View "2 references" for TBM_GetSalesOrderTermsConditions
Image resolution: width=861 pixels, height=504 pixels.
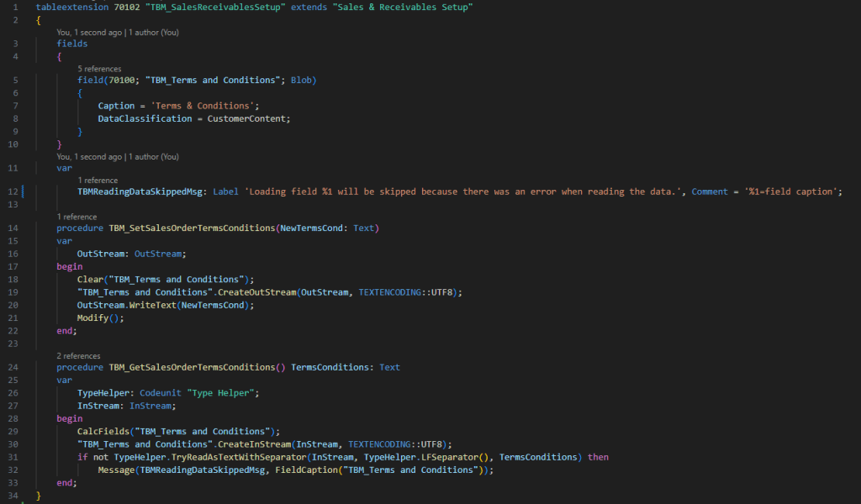(78, 355)
